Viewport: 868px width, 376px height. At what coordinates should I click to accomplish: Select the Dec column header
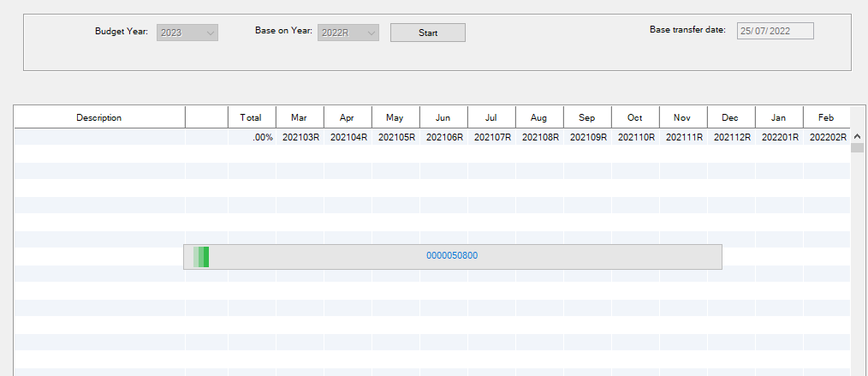[x=731, y=117]
